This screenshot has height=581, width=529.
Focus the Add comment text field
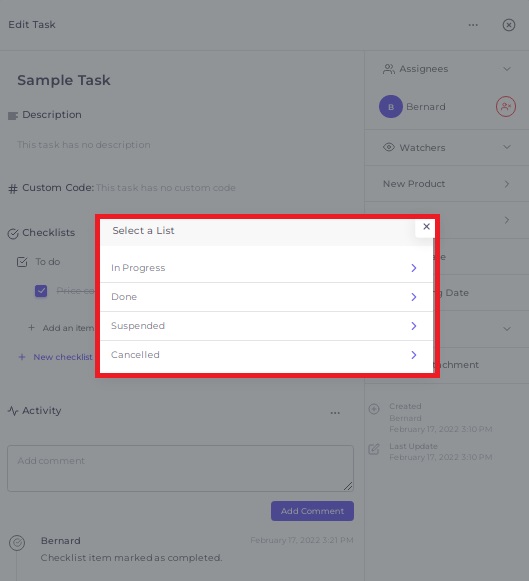pyautogui.click(x=180, y=469)
